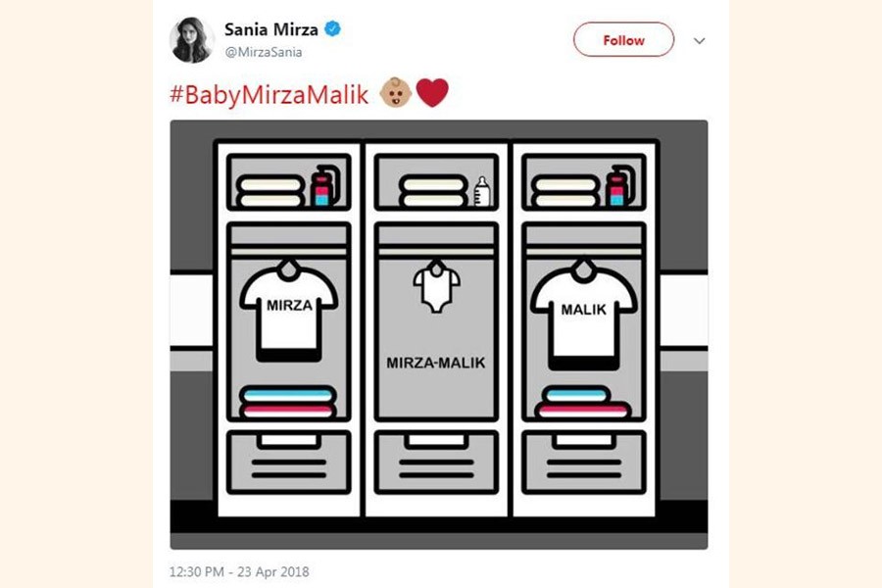
Task: Click the bottom drawer of the middle locker
Action: (436, 462)
